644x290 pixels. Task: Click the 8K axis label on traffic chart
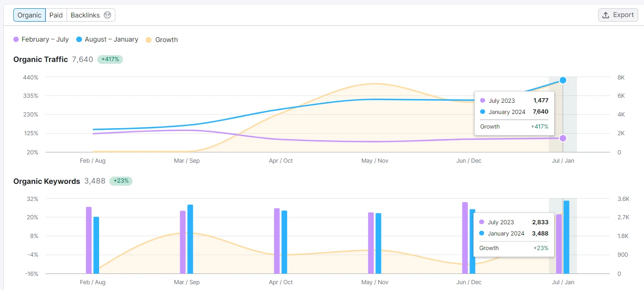pos(621,77)
